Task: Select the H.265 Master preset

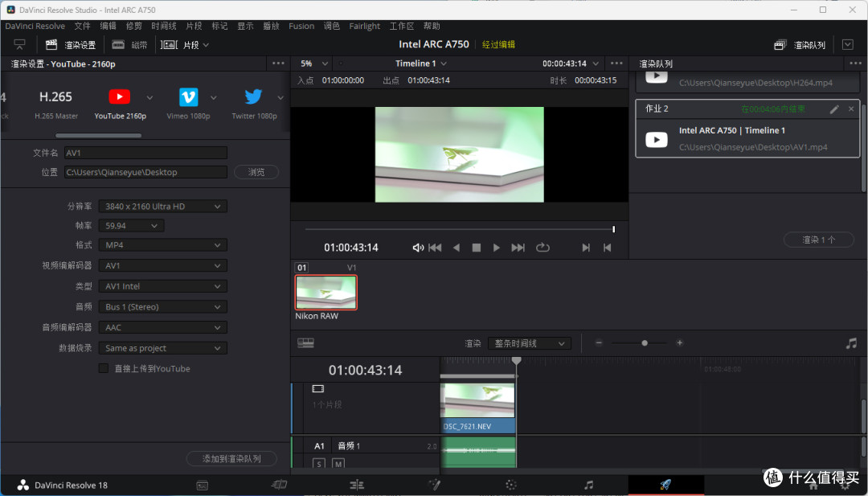Action: click(56, 104)
